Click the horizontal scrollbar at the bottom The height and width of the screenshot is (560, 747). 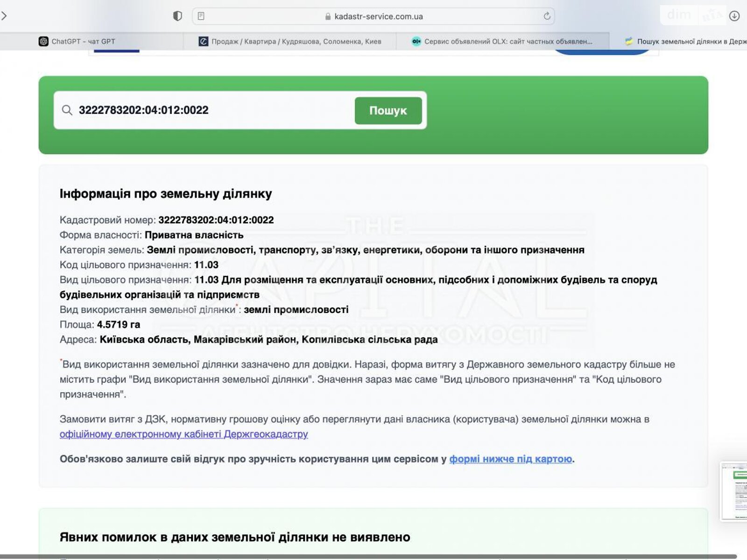(369, 556)
